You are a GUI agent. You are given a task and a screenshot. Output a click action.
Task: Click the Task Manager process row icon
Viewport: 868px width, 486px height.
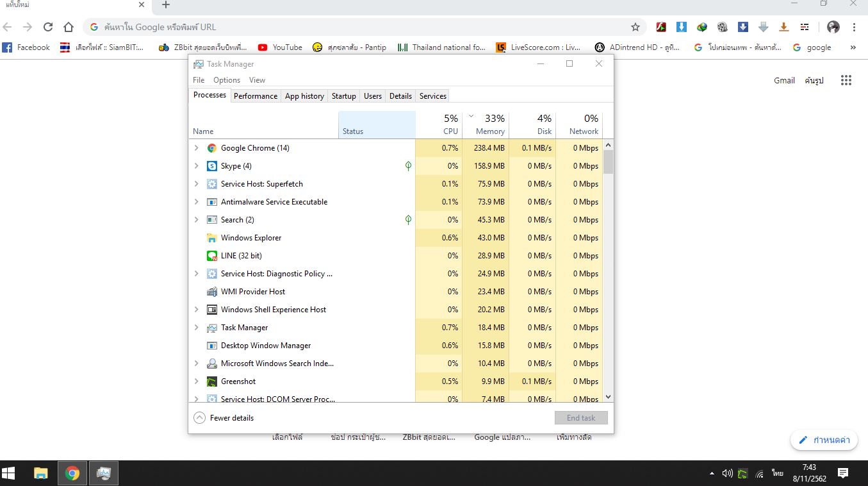click(x=212, y=328)
